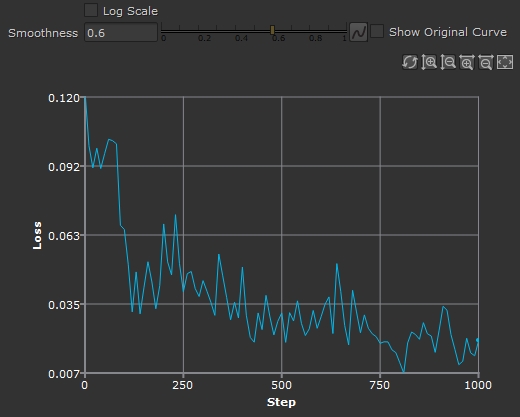The width and height of the screenshot is (520, 417).
Task: Set smoothness slider to the 0.8 tick
Action: click(x=310, y=30)
